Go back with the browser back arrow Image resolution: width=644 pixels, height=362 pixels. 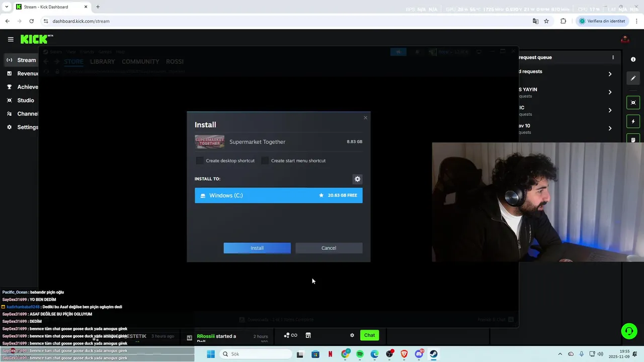[7, 21]
